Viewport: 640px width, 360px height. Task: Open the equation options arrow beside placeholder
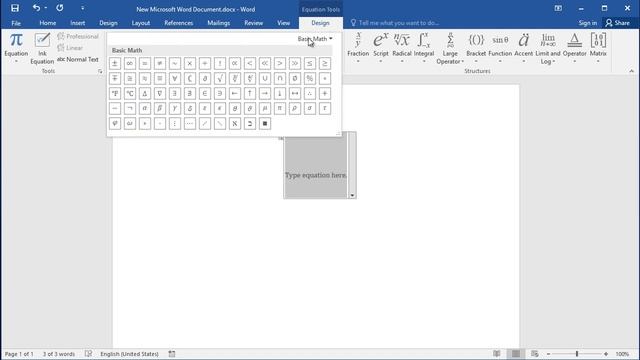click(352, 196)
